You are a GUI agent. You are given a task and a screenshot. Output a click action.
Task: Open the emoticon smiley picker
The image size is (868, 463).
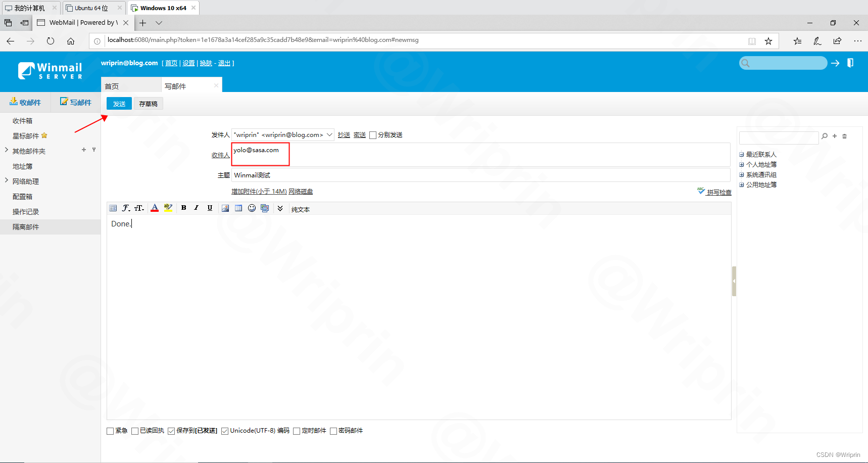252,208
